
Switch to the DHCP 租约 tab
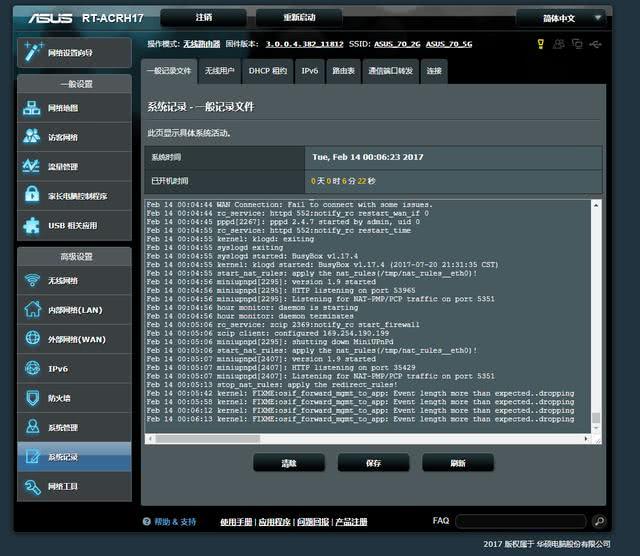tap(268, 71)
